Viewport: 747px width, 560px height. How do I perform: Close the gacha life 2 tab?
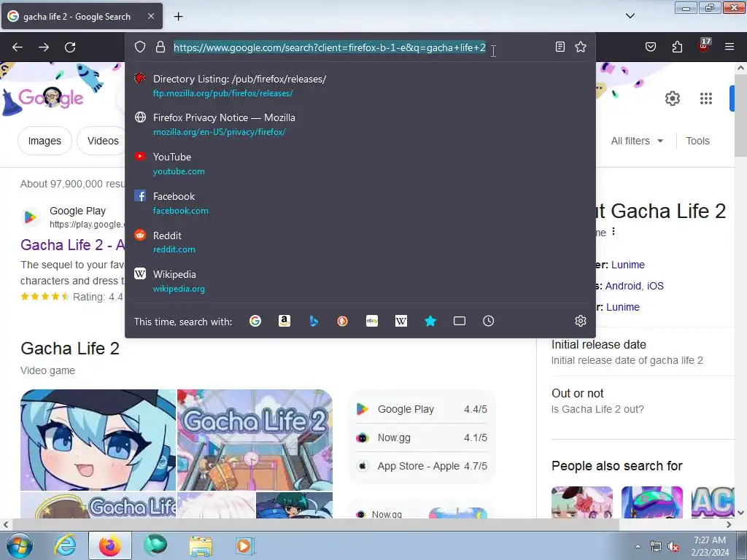click(x=150, y=16)
